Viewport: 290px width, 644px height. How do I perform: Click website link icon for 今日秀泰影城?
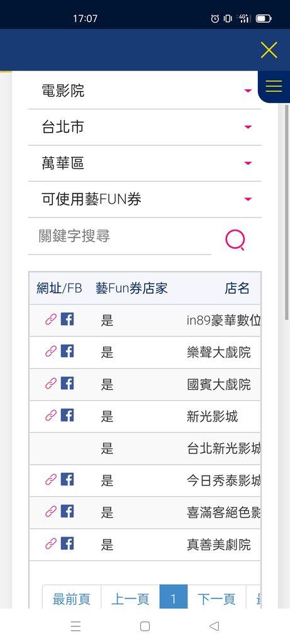(50, 479)
